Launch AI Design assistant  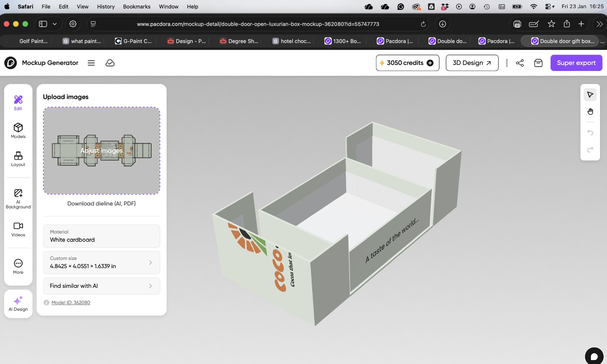click(x=18, y=304)
